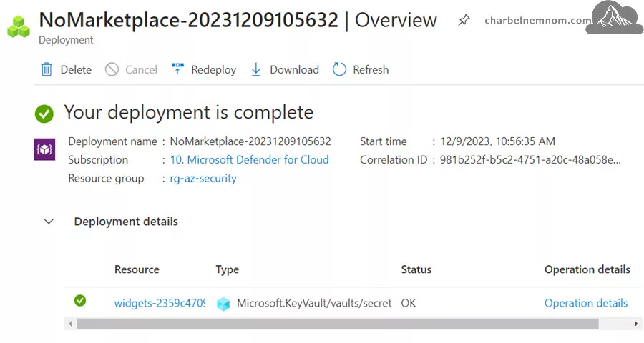Click the deployment name value NoMarketplace-20231209105632
Image resolution: width=644 pixels, height=343 pixels.
click(x=250, y=141)
